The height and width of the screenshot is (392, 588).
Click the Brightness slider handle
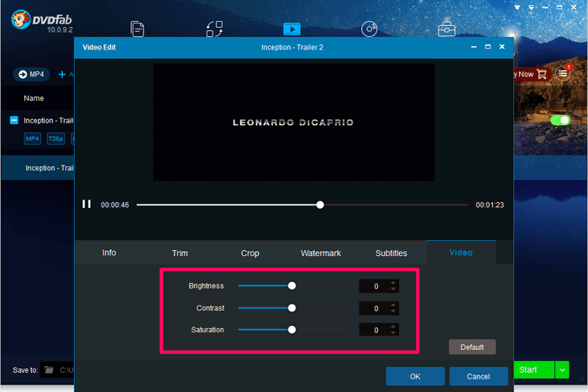(291, 286)
